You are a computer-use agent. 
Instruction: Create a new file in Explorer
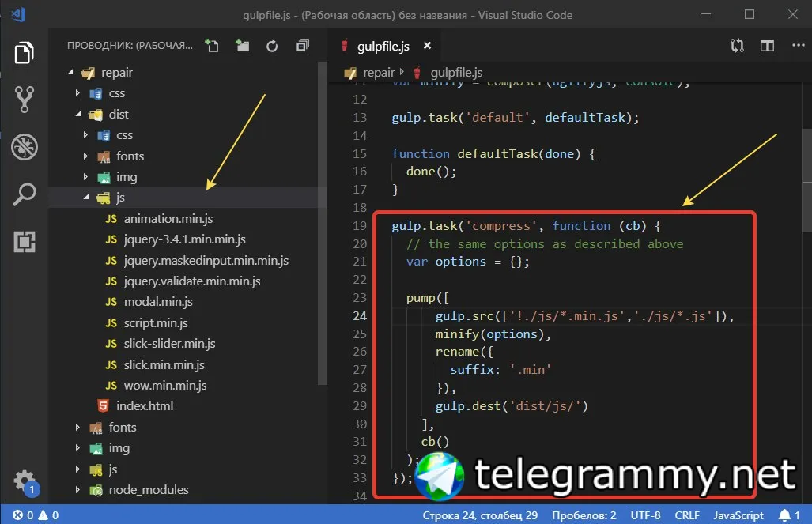(x=212, y=46)
